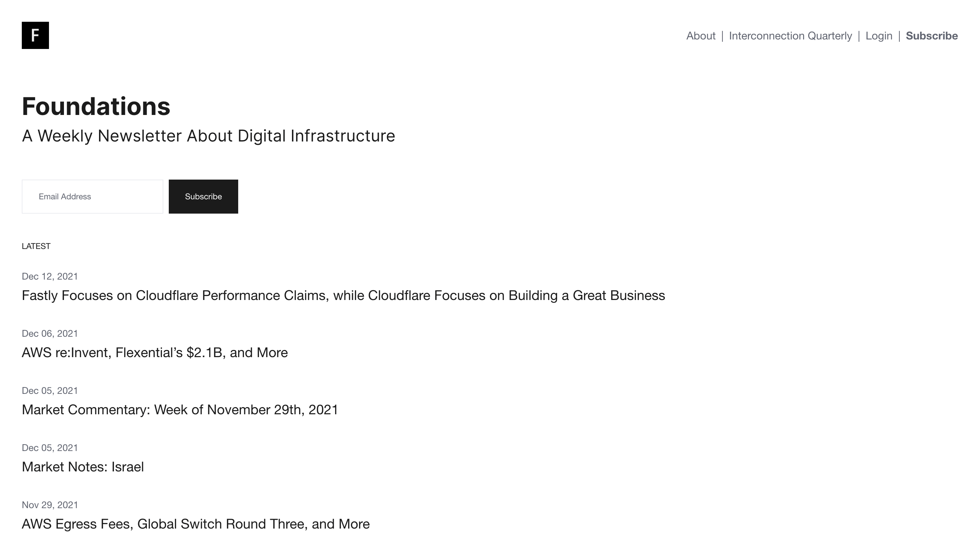Open the Fastly Focuses on Cloudflare article
This screenshot has height=551, width=980.
[x=343, y=296]
